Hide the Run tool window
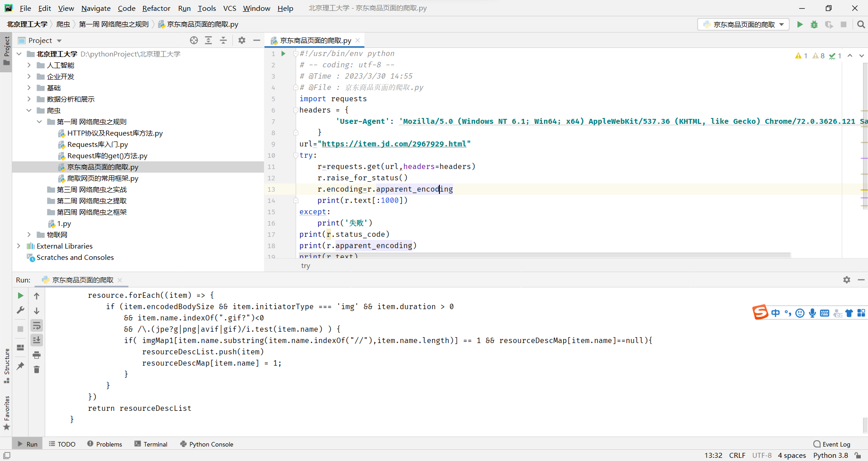The height and width of the screenshot is (461, 868). click(861, 280)
